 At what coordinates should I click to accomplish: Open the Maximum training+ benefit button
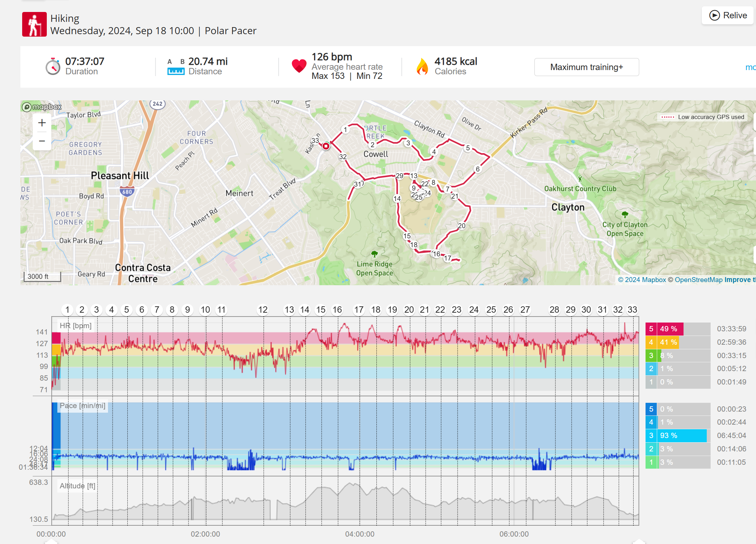click(586, 67)
